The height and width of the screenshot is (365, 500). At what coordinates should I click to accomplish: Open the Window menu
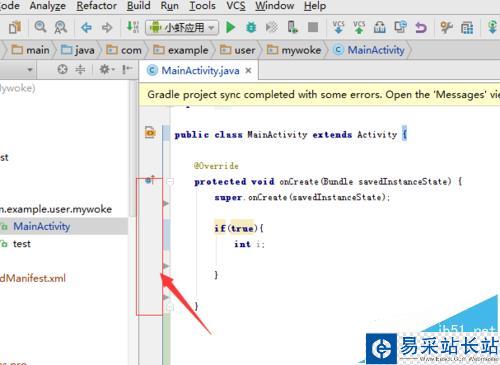coord(274,6)
